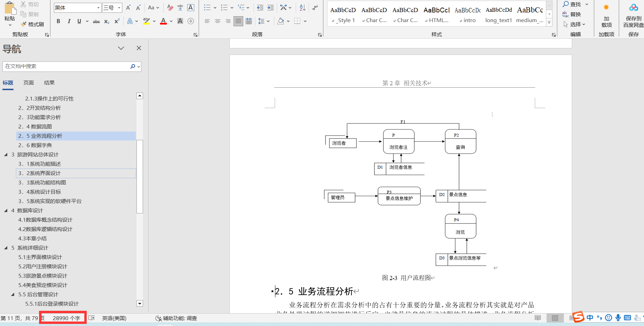Open the numbered list dropdown arrow

(x=232, y=8)
